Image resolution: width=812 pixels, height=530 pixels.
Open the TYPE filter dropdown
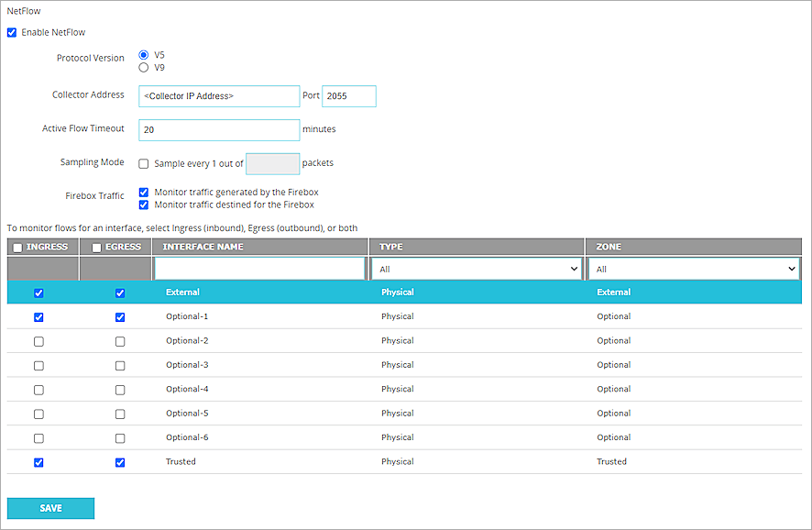coord(477,269)
